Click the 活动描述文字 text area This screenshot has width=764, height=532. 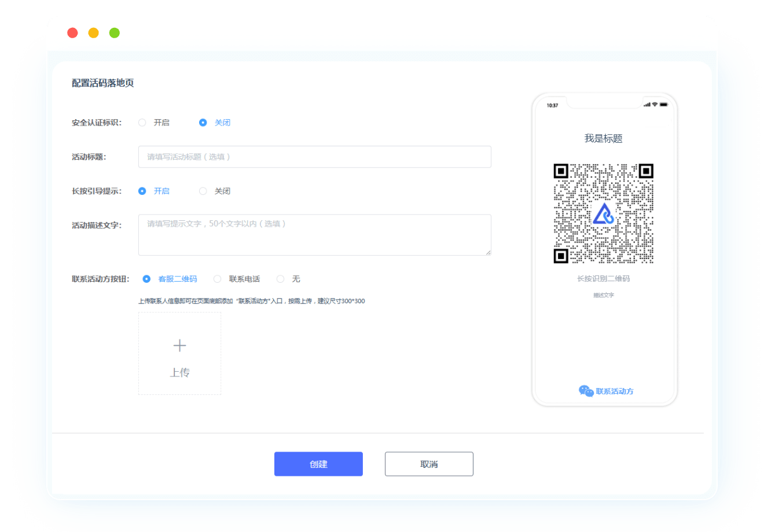pyautogui.click(x=314, y=234)
